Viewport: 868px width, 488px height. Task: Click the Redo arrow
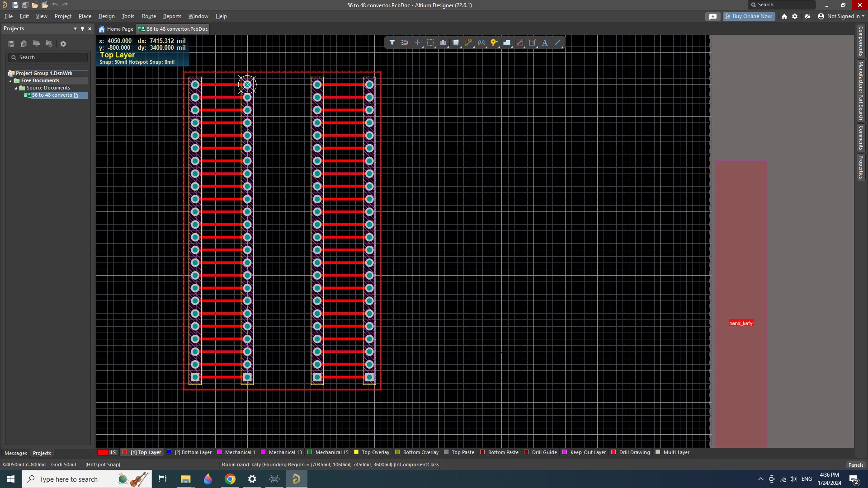[x=65, y=5]
